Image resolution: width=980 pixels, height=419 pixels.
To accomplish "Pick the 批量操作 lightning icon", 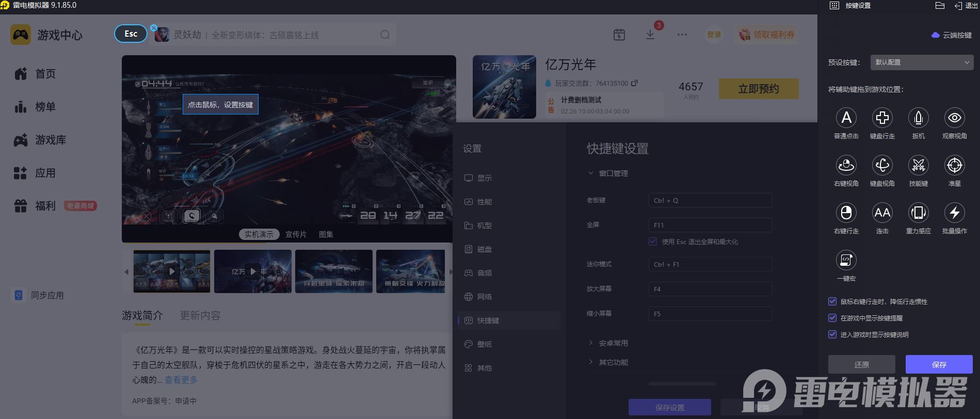I will coord(954,213).
